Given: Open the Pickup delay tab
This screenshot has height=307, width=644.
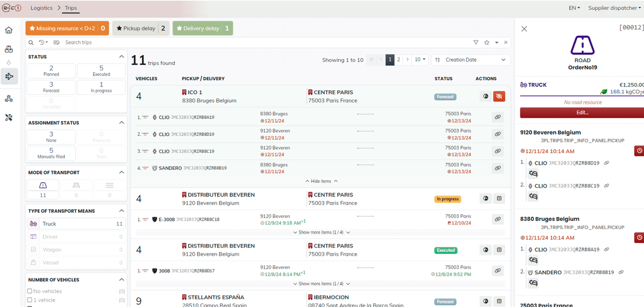Looking at the screenshot, I should (140, 28).
